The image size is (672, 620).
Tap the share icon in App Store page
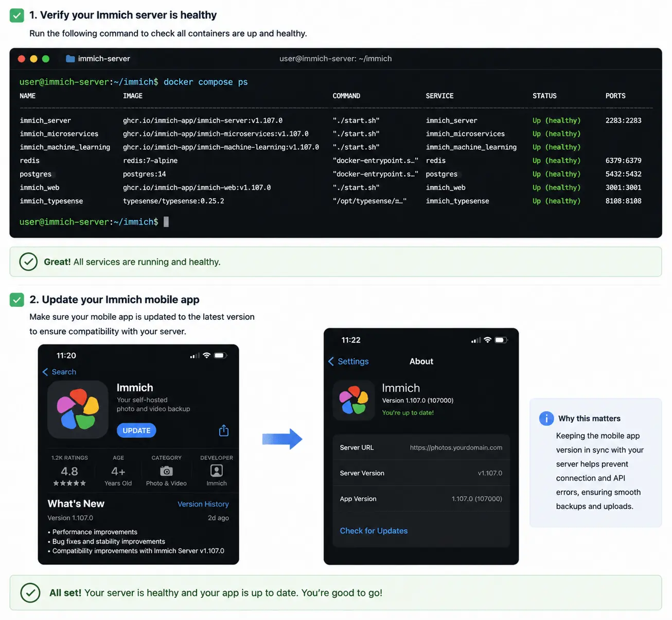(224, 430)
